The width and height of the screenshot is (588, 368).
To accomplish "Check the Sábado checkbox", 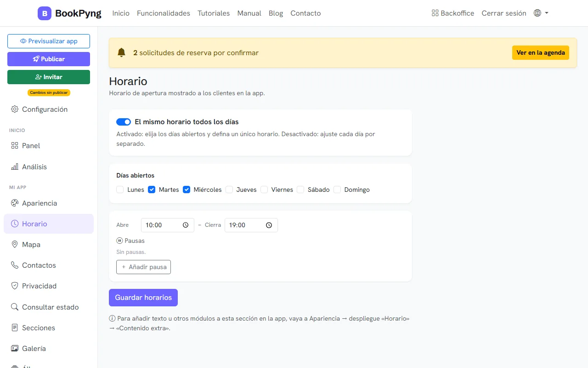I will point(300,190).
